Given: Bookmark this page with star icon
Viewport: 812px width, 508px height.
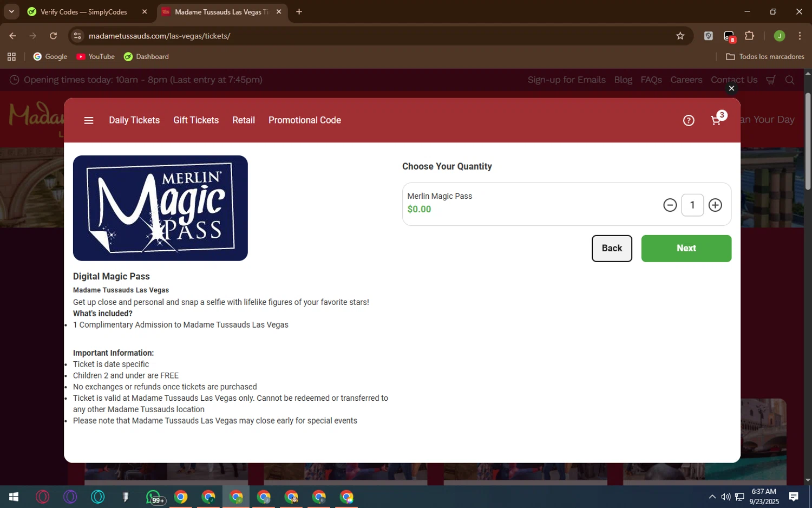Looking at the screenshot, I should coord(680,36).
